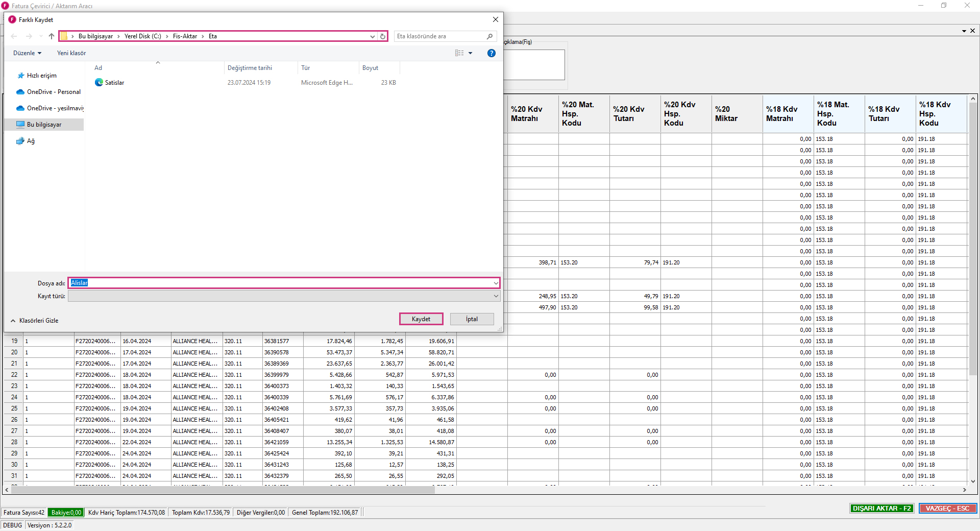Click the Kaydet button
This screenshot has height=531, width=980.
pyautogui.click(x=421, y=319)
